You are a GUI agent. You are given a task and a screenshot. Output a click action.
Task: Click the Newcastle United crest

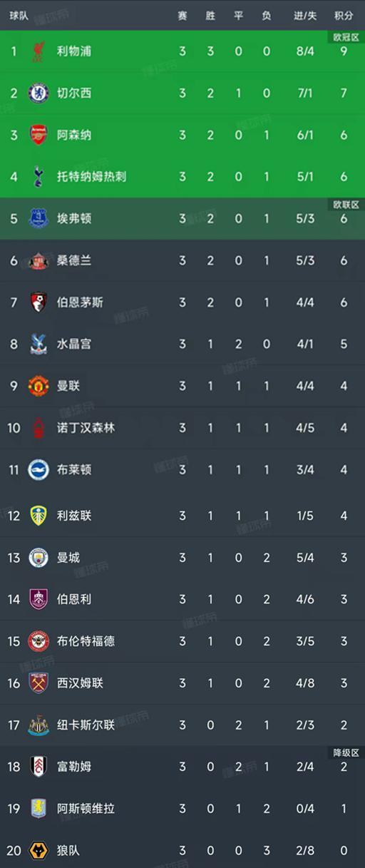[38, 725]
